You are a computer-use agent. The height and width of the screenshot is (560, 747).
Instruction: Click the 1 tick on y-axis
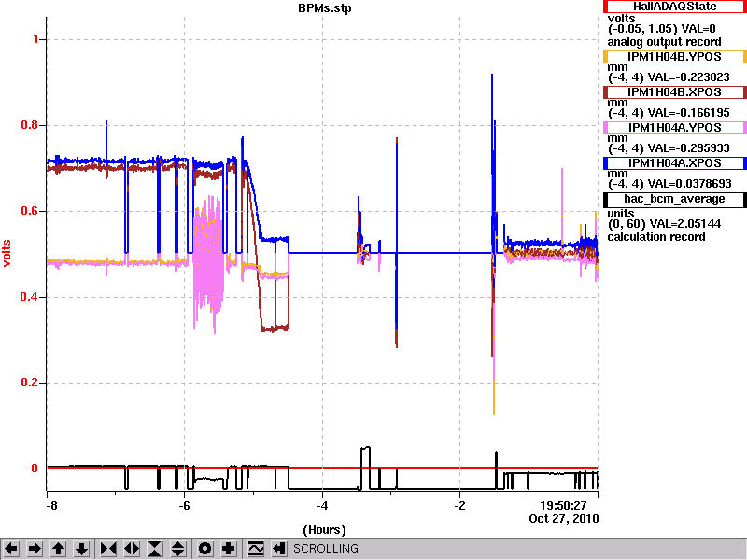[35, 39]
